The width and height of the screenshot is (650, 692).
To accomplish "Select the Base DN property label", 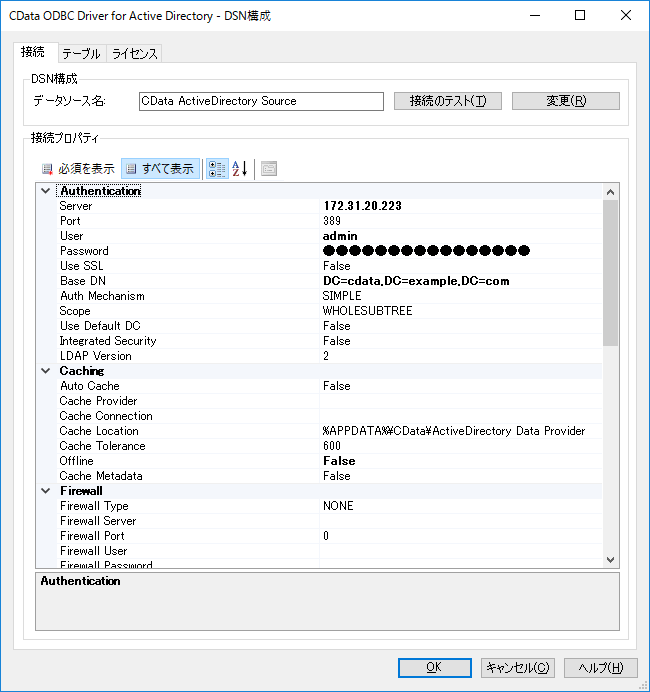I will pos(83,281).
